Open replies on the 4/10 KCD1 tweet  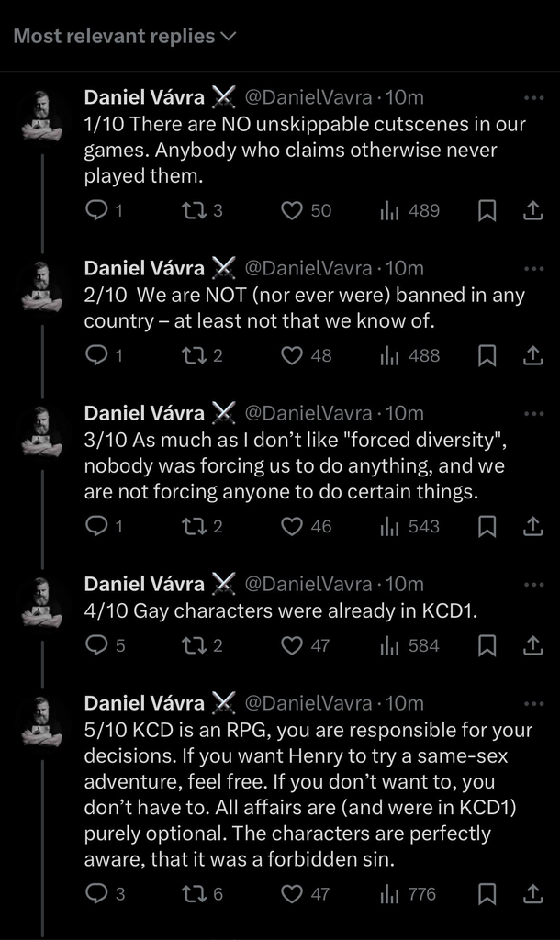click(x=97, y=646)
